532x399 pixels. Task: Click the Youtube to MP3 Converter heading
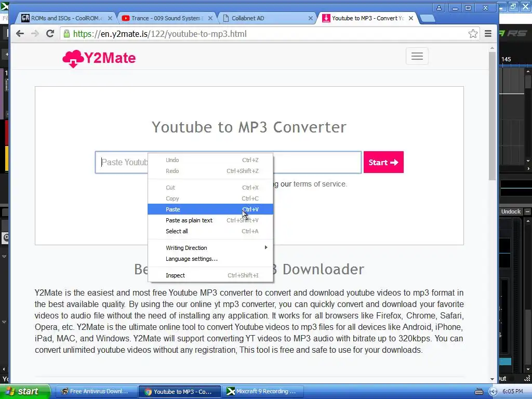249,127
